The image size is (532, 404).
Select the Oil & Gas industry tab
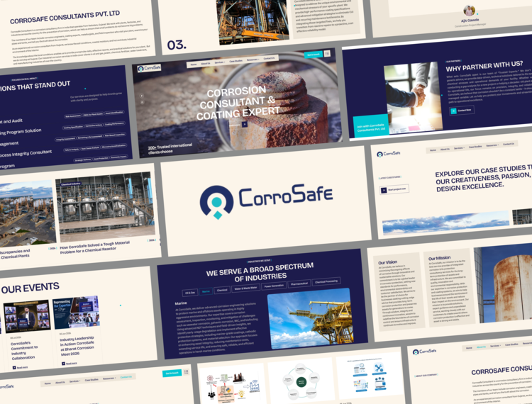[190, 293]
